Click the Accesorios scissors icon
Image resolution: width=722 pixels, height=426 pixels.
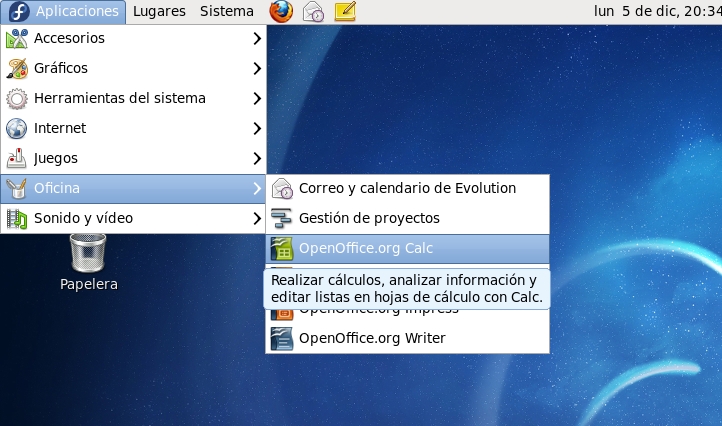coord(17,39)
